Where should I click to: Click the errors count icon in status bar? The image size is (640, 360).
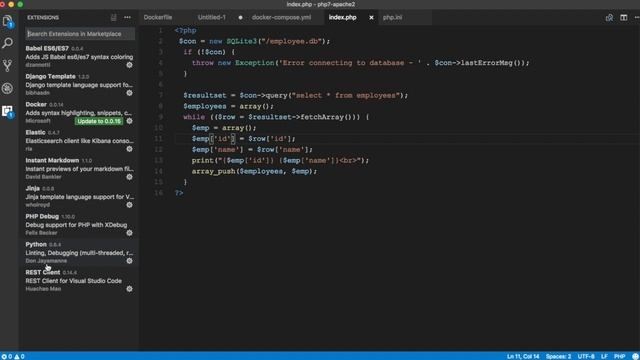coord(7,356)
